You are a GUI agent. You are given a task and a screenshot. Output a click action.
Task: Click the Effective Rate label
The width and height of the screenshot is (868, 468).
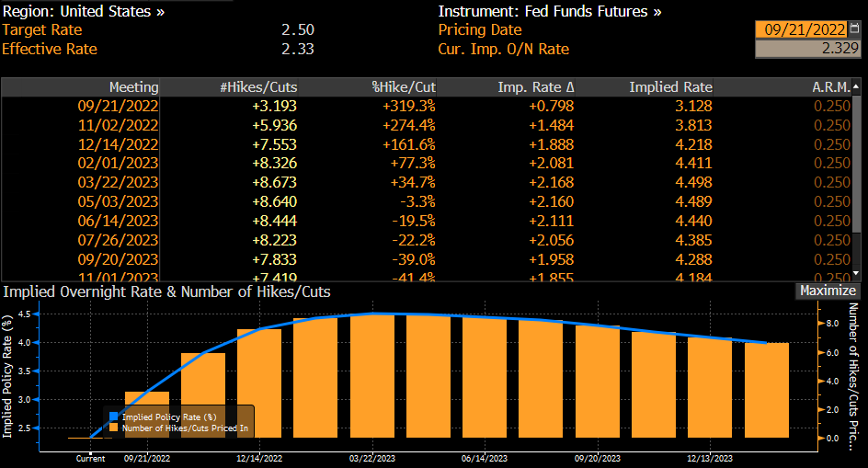50,50
